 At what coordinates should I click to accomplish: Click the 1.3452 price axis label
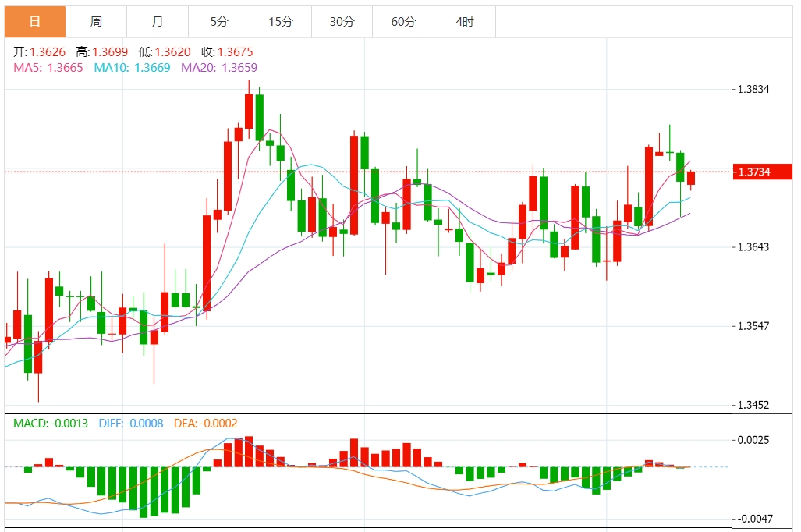coord(753,406)
